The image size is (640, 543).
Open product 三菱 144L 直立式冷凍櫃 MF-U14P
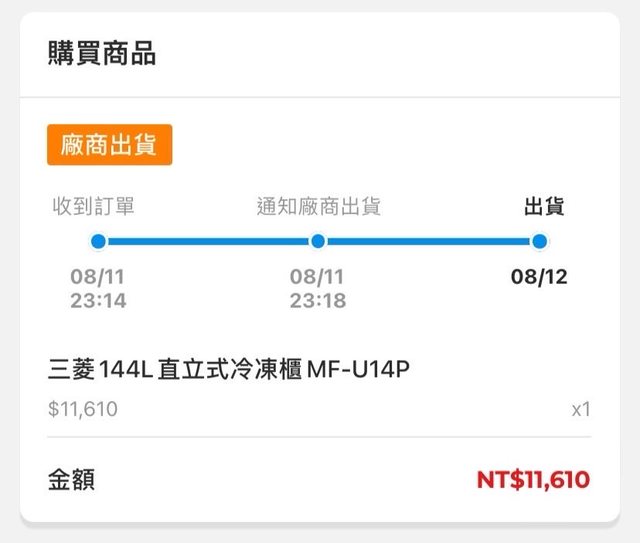tap(229, 370)
